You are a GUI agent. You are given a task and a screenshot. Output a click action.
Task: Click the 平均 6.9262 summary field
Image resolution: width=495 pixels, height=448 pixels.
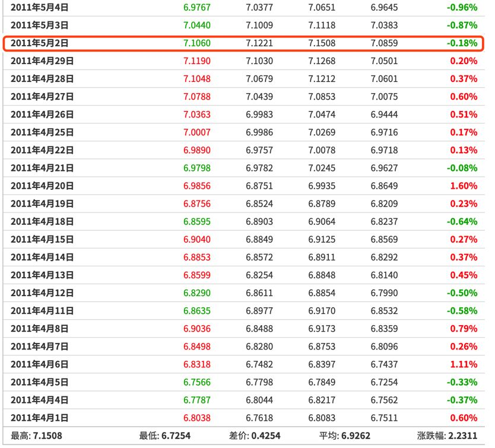tap(345, 436)
